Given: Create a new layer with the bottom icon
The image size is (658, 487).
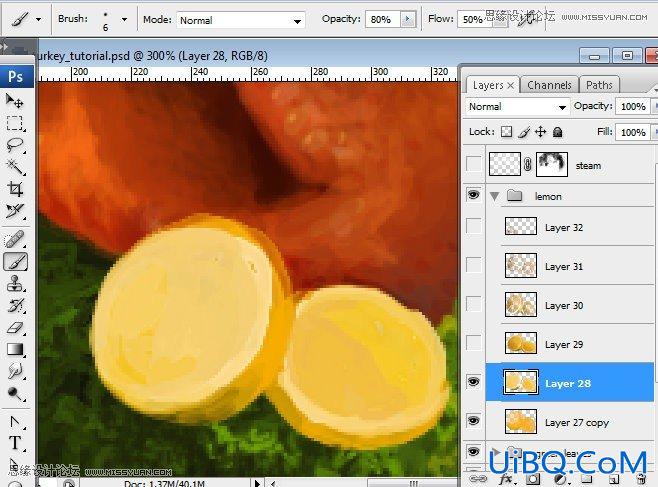Looking at the screenshot, I should coord(614,479).
